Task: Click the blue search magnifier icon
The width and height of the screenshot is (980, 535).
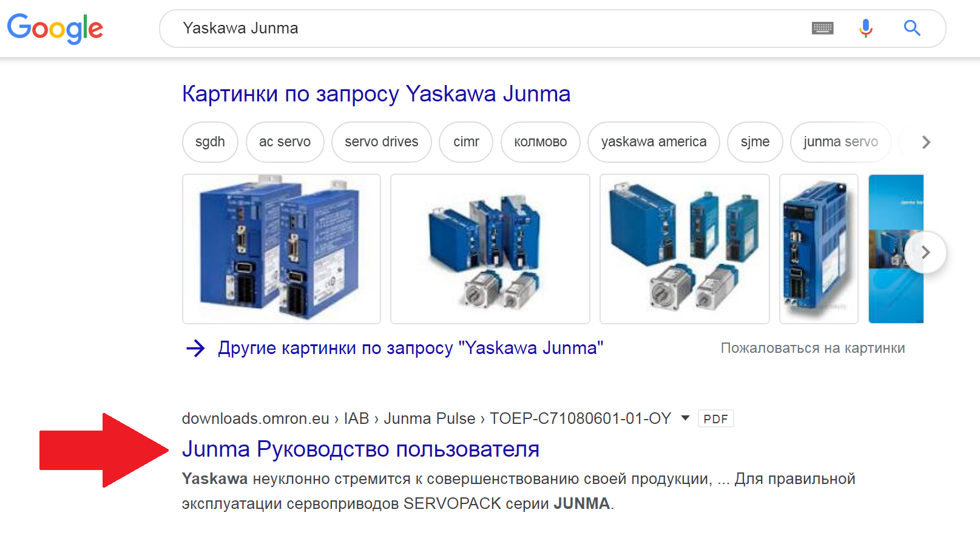Action: 911,28
